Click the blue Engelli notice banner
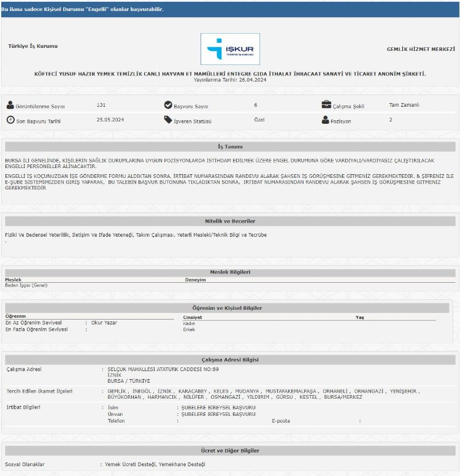This screenshot has width=460, height=476. coord(230,9)
